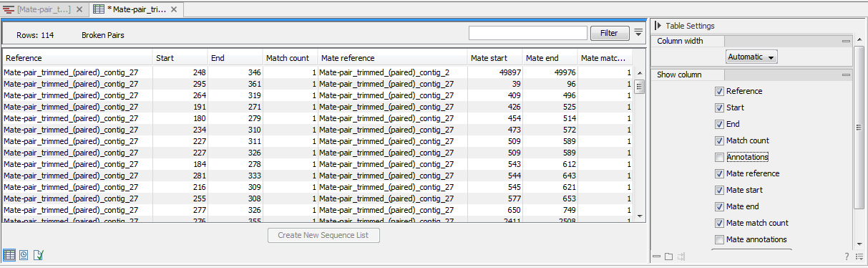The height and width of the screenshot is (268, 868).
Task: Close the first Mate-pair_t... tab
Action: coord(79,10)
